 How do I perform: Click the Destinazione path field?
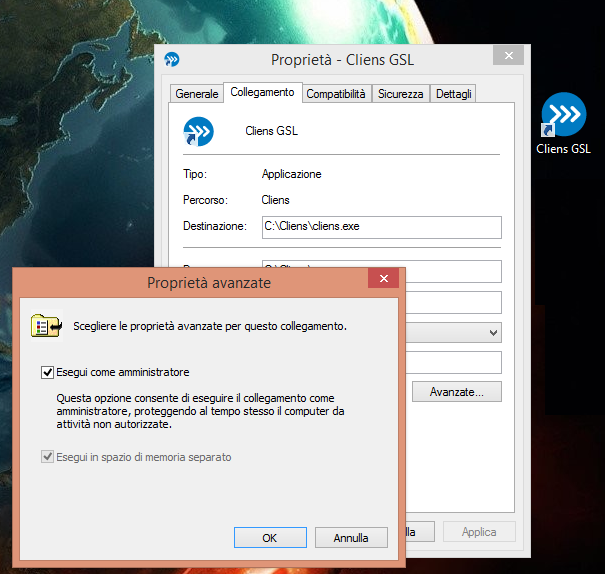[380, 227]
